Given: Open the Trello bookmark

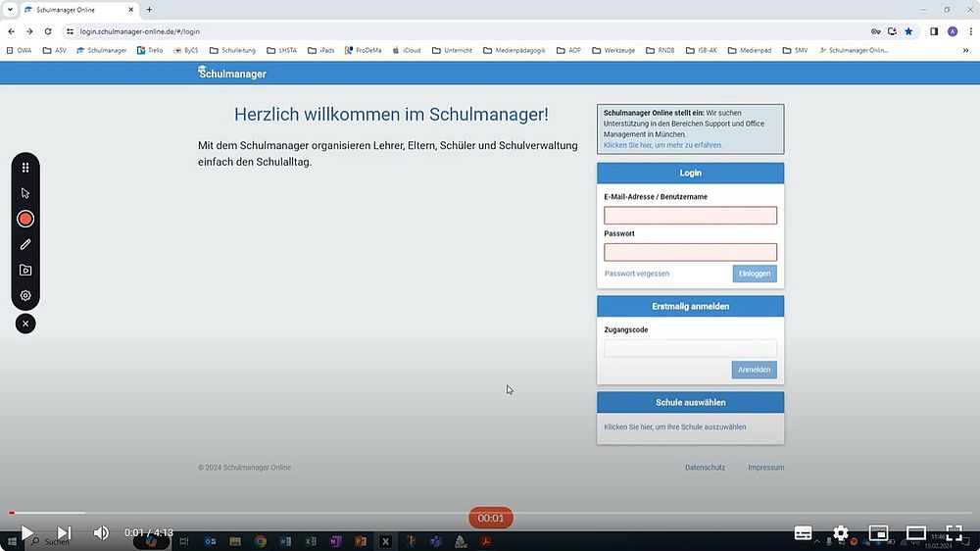Looking at the screenshot, I should [x=150, y=50].
